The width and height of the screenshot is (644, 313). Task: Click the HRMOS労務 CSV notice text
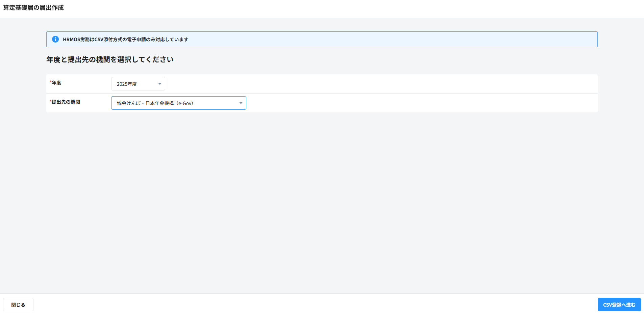[125, 40]
